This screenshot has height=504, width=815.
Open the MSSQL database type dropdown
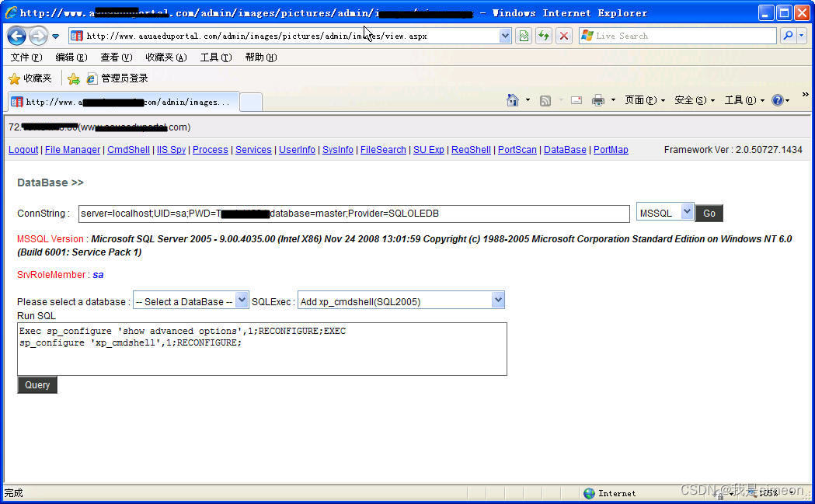[665, 212]
